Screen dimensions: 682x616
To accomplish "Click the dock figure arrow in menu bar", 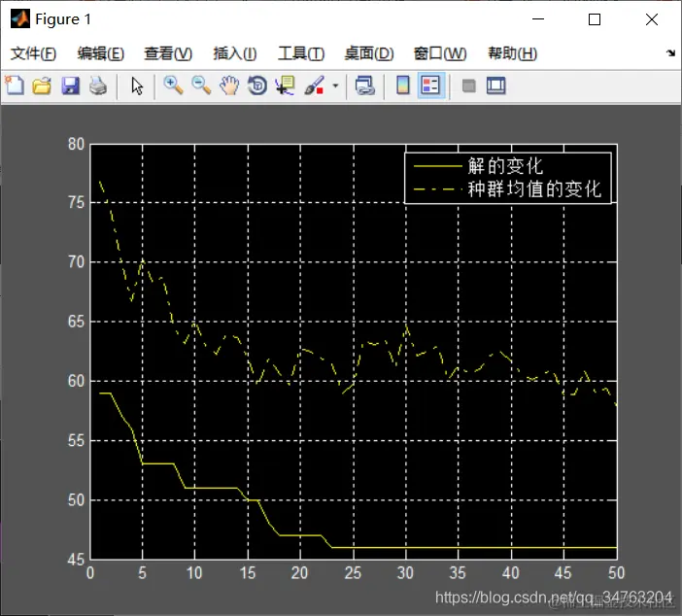I will [670, 53].
